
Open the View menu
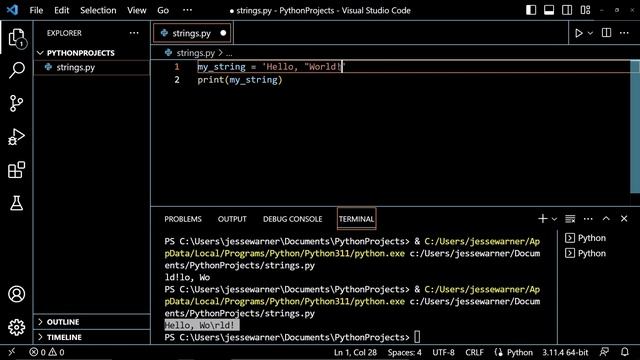pos(136,10)
